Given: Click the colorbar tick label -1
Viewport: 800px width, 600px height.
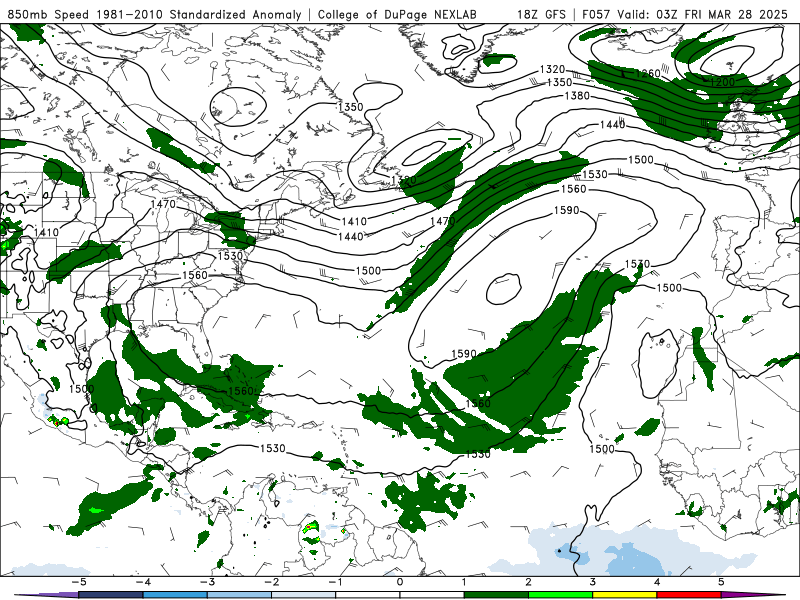Looking at the screenshot, I should 335,582.
